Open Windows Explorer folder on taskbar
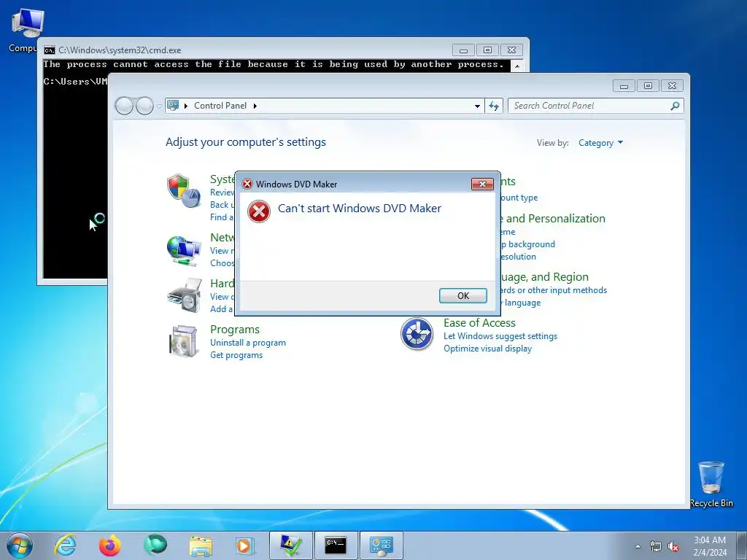747x560 pixels. pyautogui.click(x=201, y=545)
